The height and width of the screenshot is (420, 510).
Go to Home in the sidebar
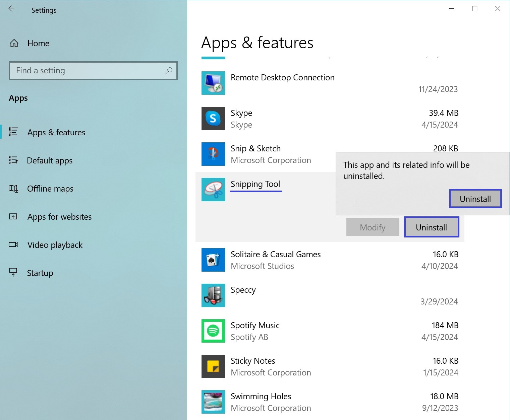[x=38, y=43]
